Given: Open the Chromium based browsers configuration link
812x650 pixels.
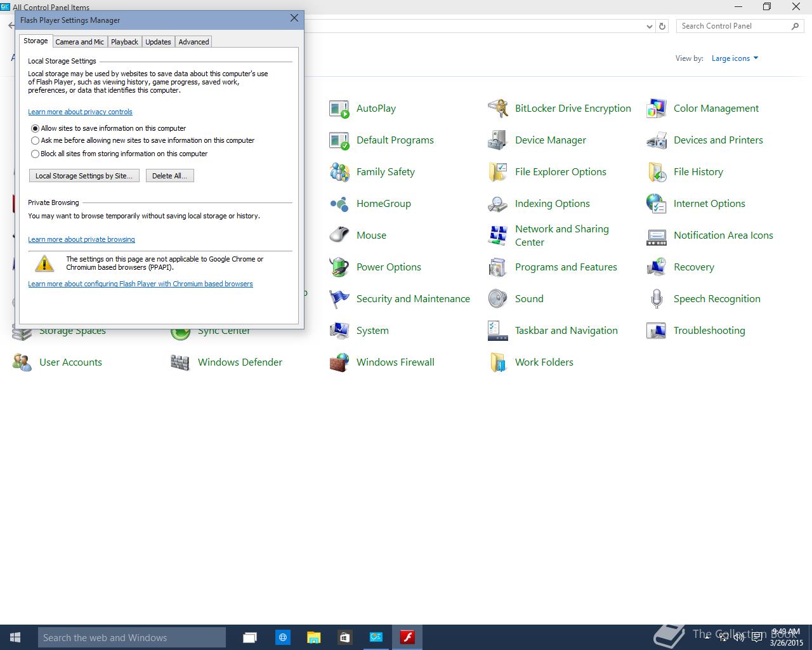Looking at the screenshot, I should [140, 284].
